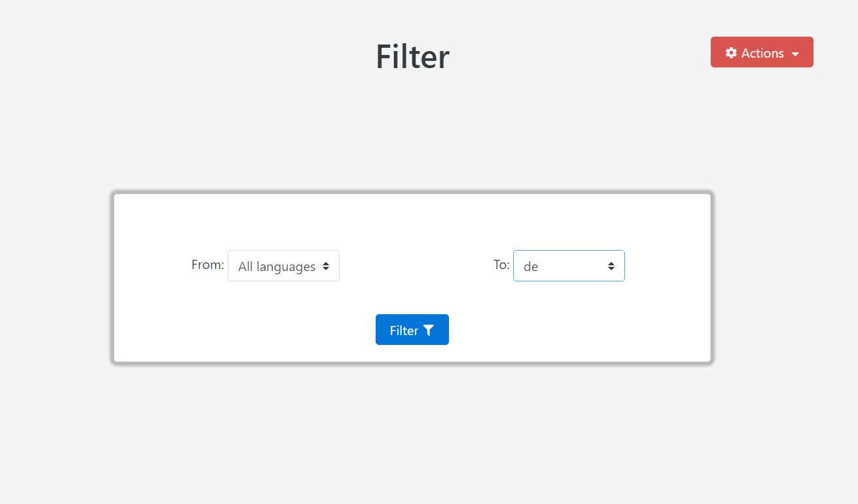Open the From language dropdown
Screen dimensions: 858x504
pyautogui.click(x=283, y=266)
